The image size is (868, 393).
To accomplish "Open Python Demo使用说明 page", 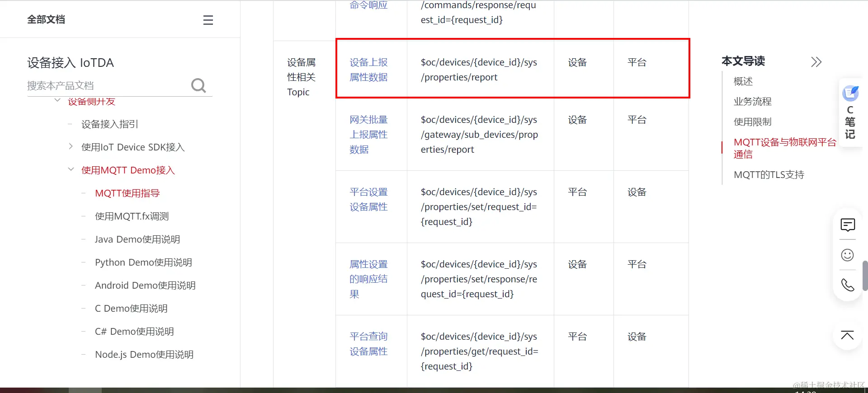I will 143,262.
